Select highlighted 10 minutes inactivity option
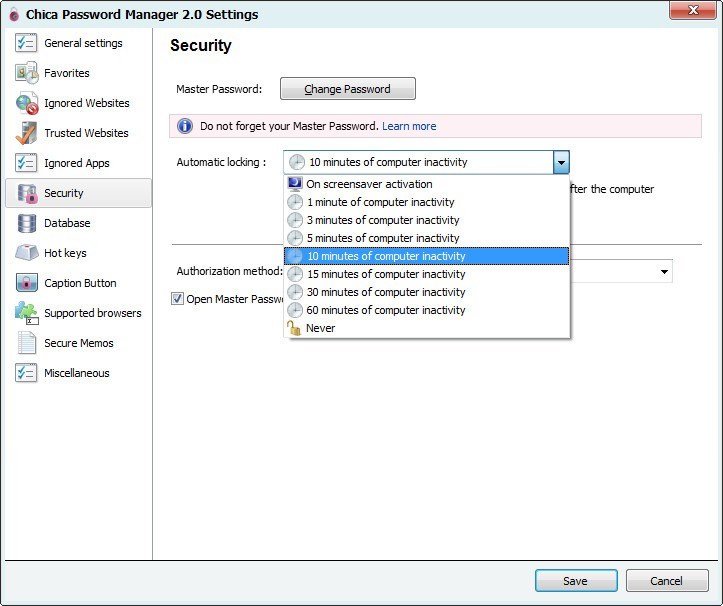 point(427,256)
